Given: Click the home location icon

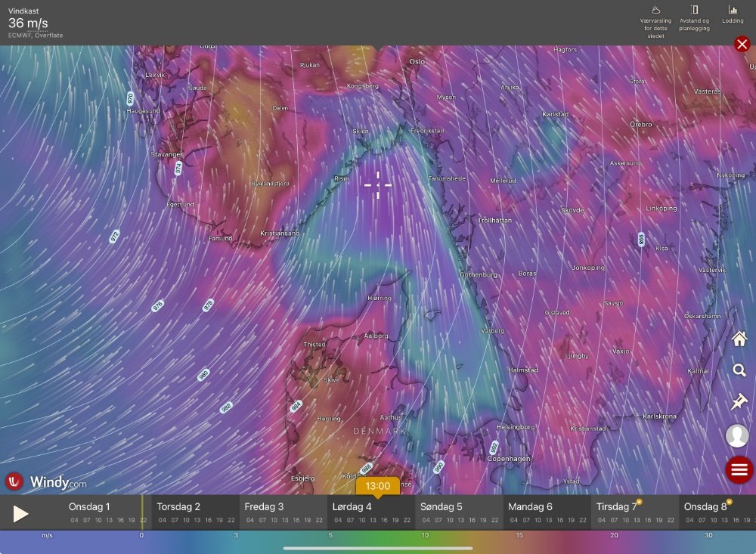Looking at the screenshot, I should (739, 339).
